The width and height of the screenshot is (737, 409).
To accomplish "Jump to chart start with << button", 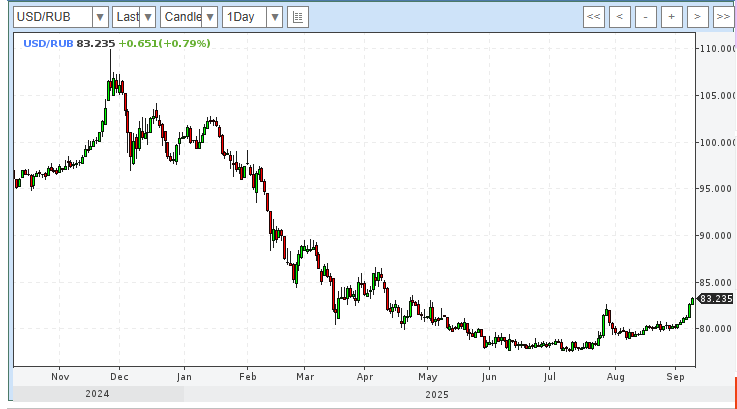I will [594, 17].
